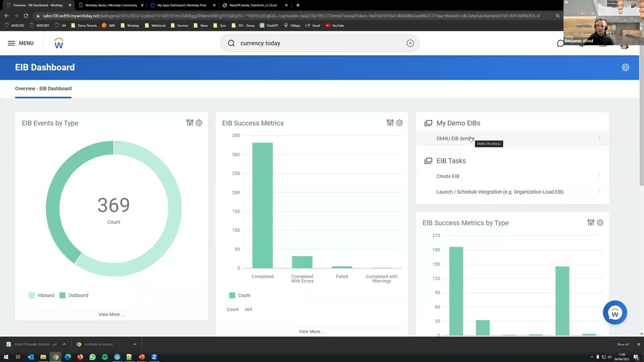Close the downloads bar

(638, 344)
